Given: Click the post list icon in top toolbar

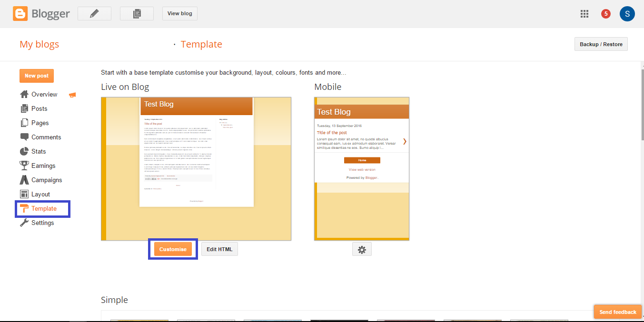Looking at the screenshot, I should (x=137, y=13).
